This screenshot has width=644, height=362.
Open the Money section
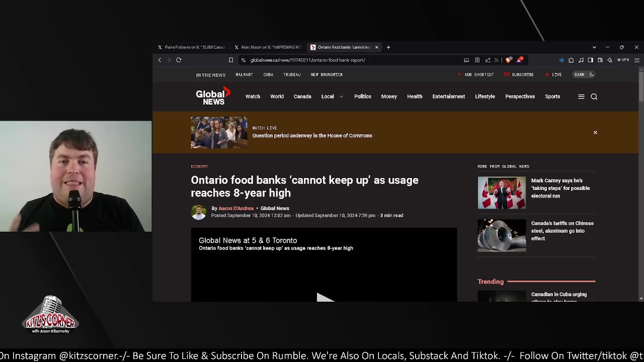point(389,97)
